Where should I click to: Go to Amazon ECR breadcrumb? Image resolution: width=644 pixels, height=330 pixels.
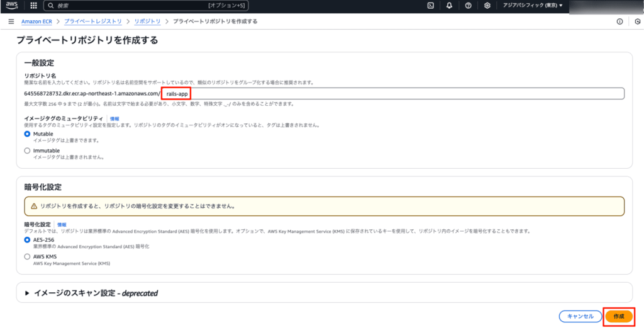coord(36,21)
